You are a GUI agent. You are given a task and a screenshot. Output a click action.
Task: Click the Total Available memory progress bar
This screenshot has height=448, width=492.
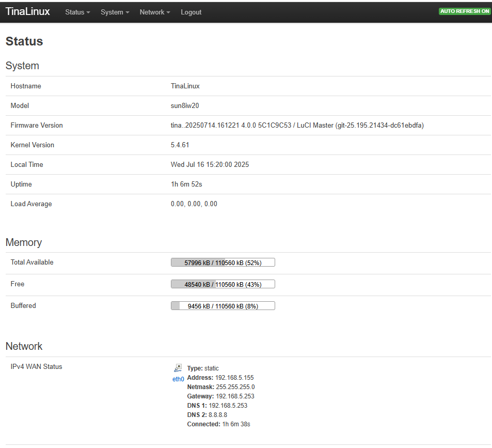click(x=223, y=262)
